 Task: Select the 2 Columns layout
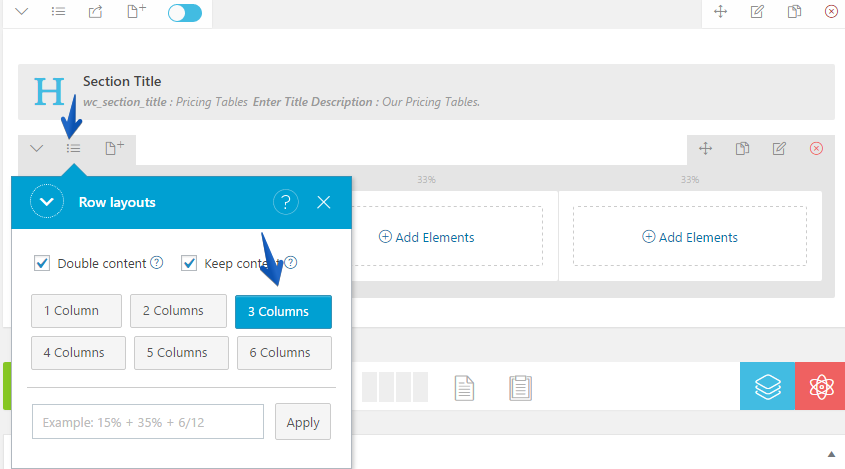178,311
